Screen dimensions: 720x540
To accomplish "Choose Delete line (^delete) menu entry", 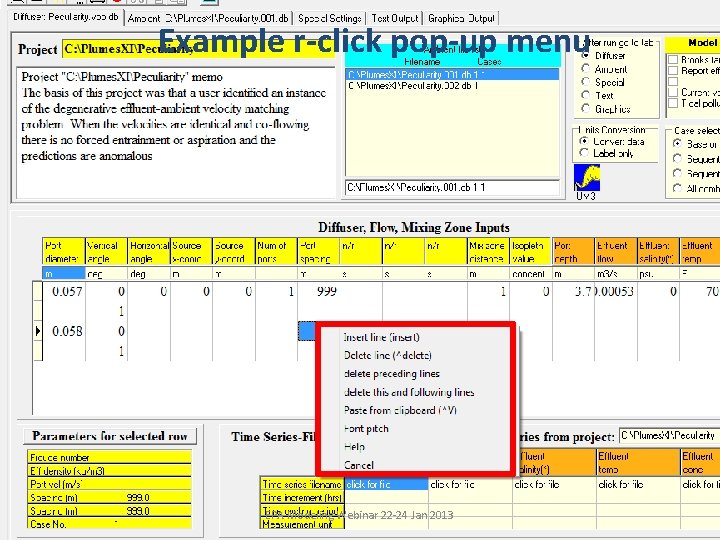I will tap(388, 355).
